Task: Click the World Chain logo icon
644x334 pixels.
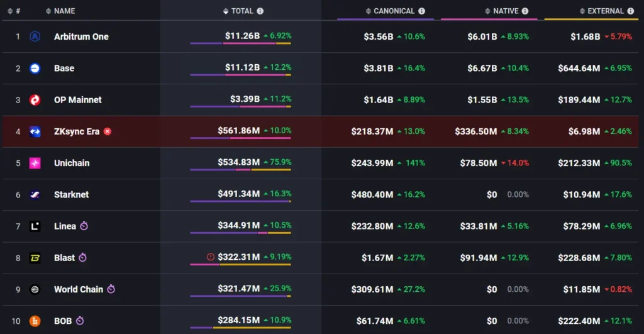Action: click(35, 289)
